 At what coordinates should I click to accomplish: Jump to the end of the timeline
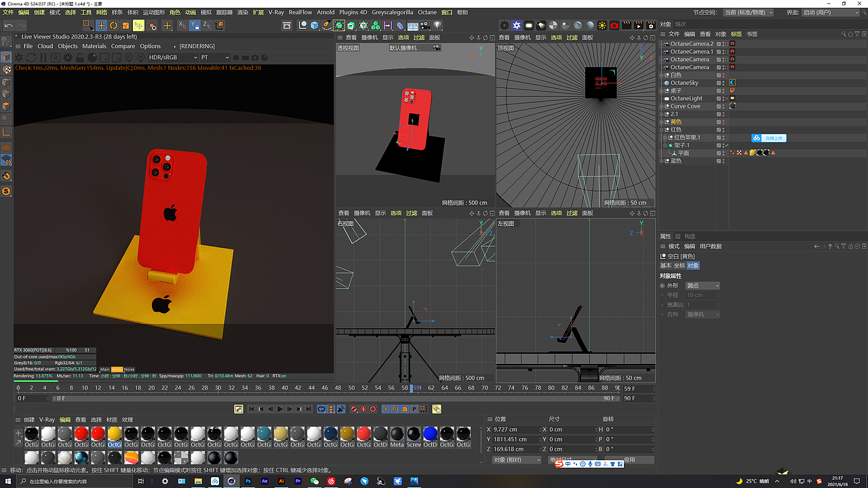(x=309, y=409)
